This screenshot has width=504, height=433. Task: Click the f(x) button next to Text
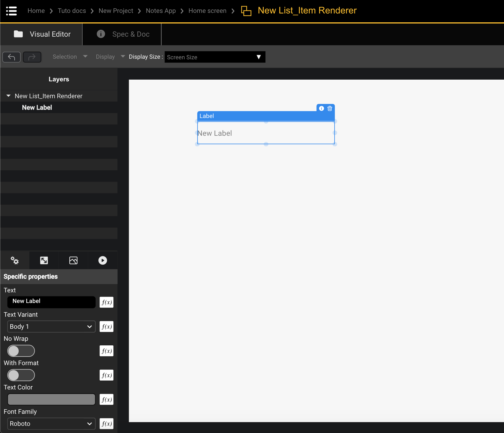click(x=106, y=302)
